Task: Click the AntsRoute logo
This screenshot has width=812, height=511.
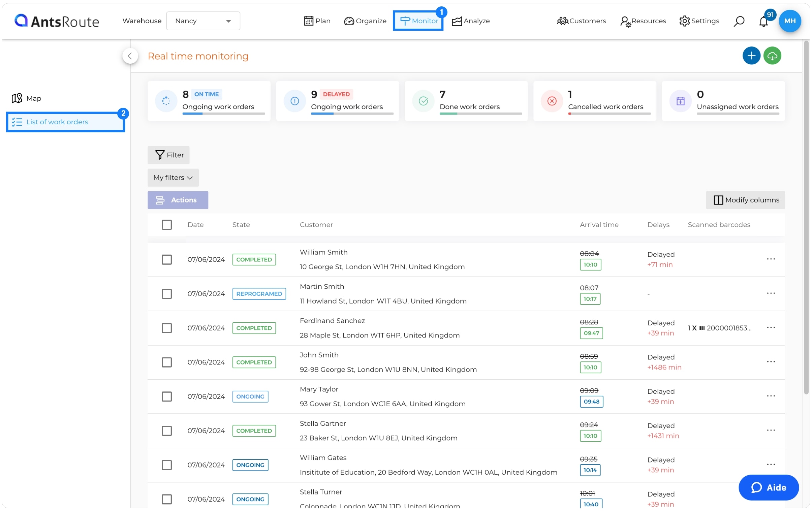Action: pos(57,21)
